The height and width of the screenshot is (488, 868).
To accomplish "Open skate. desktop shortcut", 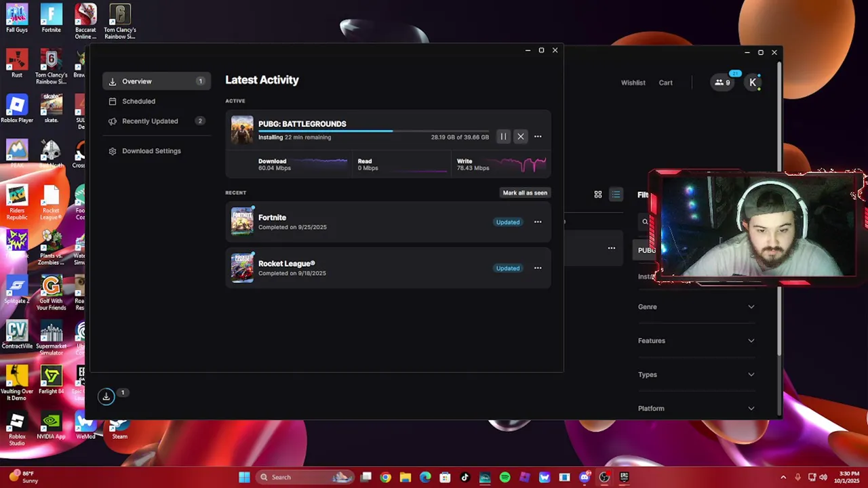I will pyautogui.click(x=52, y=109).
